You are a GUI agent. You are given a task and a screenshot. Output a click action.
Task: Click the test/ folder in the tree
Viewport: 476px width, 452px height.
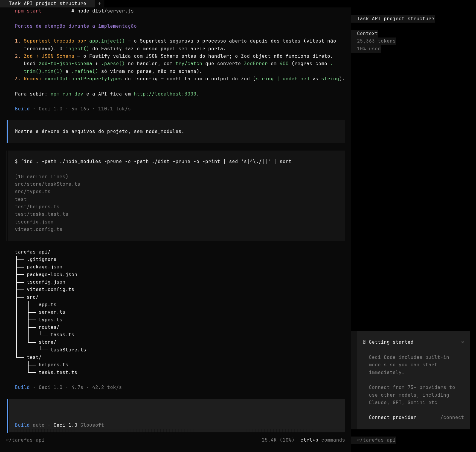coord(34,357)
